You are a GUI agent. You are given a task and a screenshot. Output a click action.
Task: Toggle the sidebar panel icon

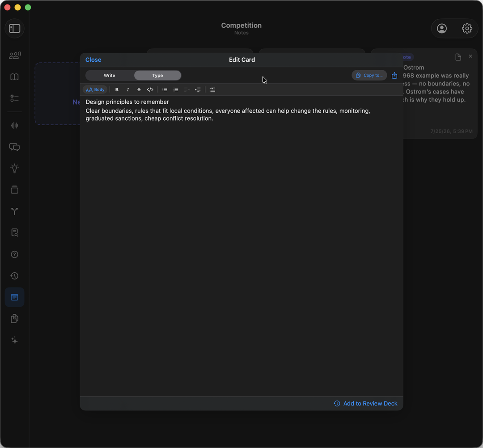tap(14, 29)
